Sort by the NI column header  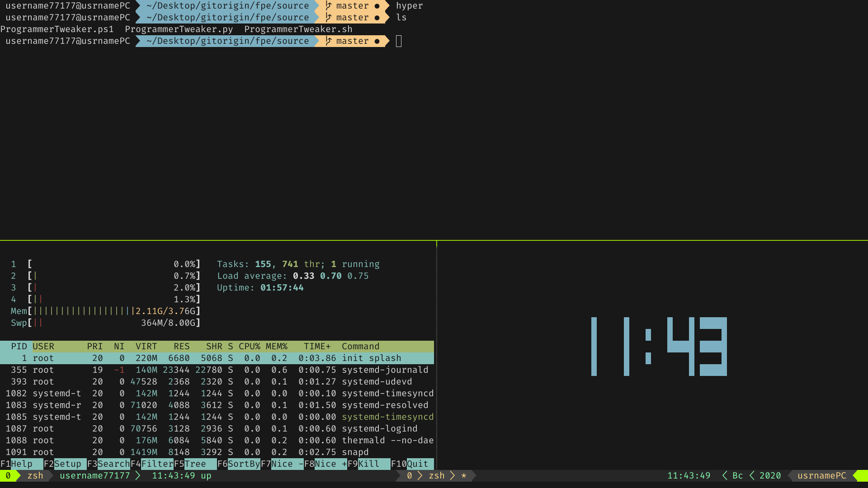click(119, 347)
